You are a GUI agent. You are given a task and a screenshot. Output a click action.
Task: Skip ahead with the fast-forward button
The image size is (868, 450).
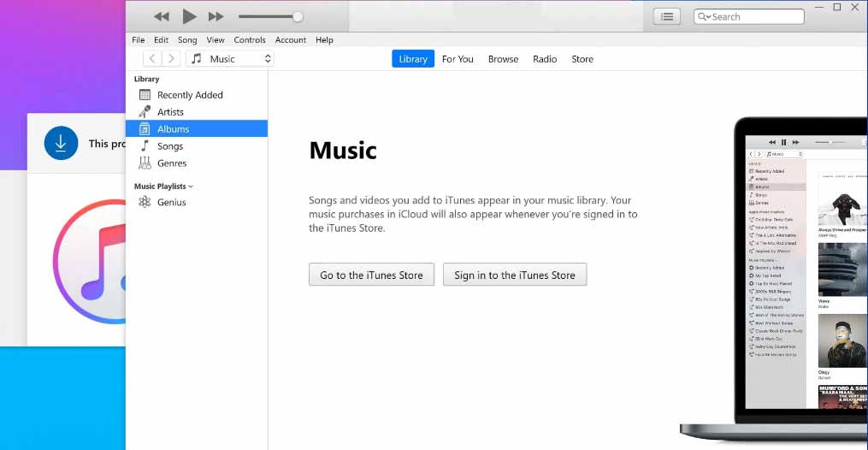[x=216, y=16]
